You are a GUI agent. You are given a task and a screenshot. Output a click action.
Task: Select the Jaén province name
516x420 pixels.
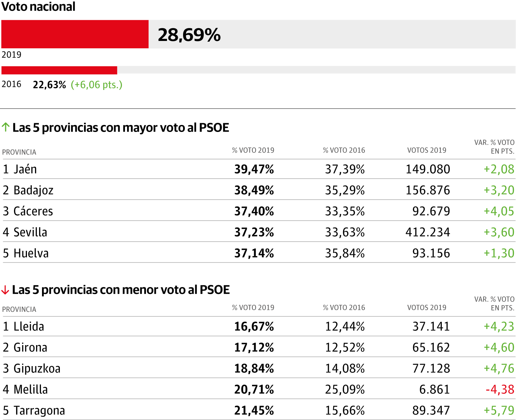pyautogui.click(x=25, y=169)
